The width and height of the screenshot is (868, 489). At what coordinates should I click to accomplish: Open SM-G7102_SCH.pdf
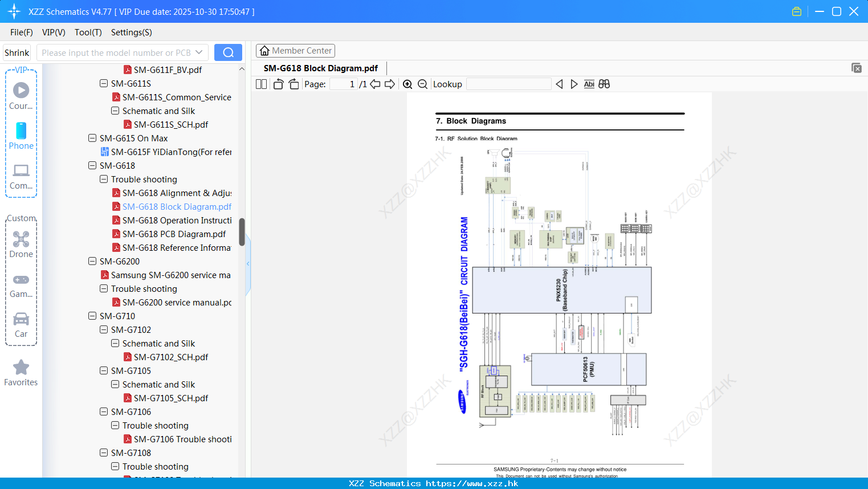166,357
